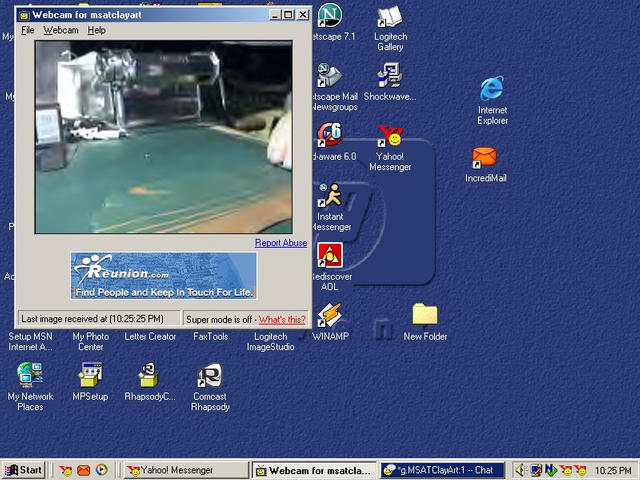Maximize the Webcam for msatclayart window
Viewport: 640px width, 480px height.
coord(288,15)
